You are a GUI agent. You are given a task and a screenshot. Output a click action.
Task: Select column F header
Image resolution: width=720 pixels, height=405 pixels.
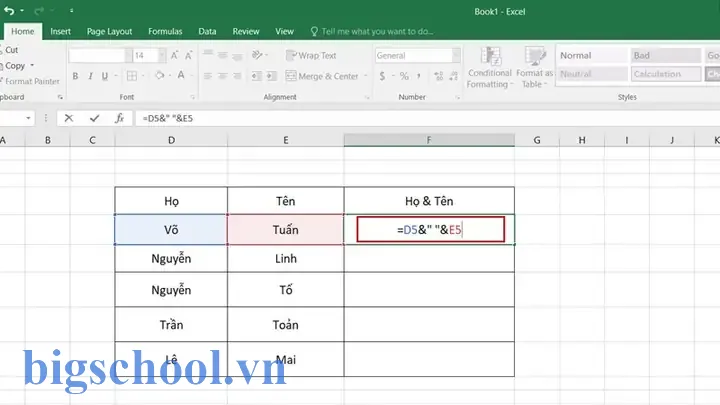tap(429, 140)
